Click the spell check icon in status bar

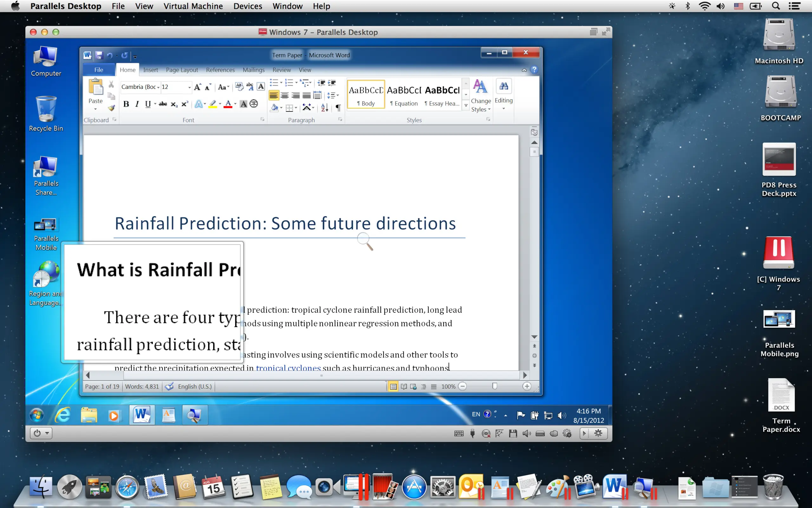click(169, 386)
